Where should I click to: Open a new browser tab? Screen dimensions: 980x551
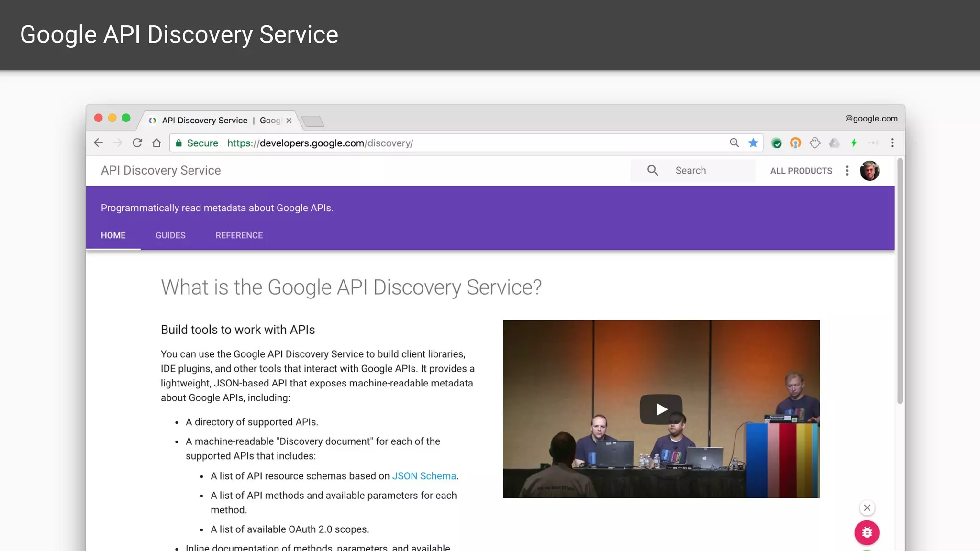(313, 121)
